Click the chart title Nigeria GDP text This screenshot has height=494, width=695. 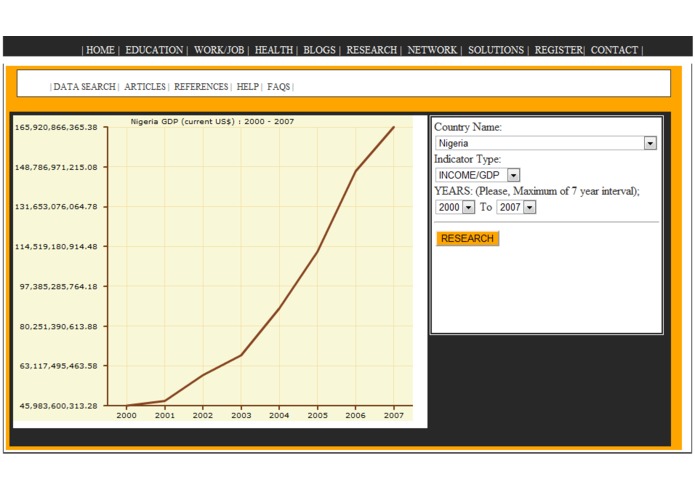pos(212,121)
